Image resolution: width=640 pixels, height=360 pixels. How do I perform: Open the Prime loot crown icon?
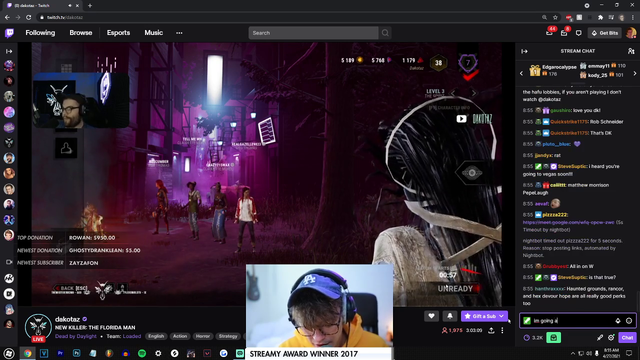(549, 33)
